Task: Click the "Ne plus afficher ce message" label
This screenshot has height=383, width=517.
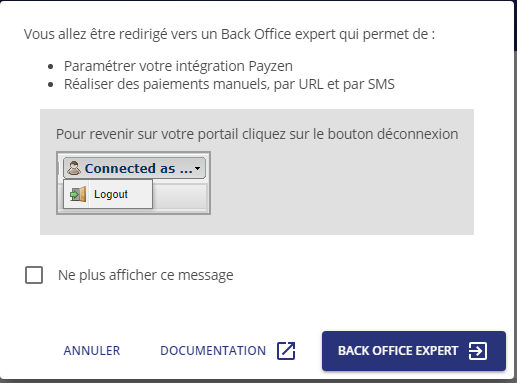Action: point(146,275)
